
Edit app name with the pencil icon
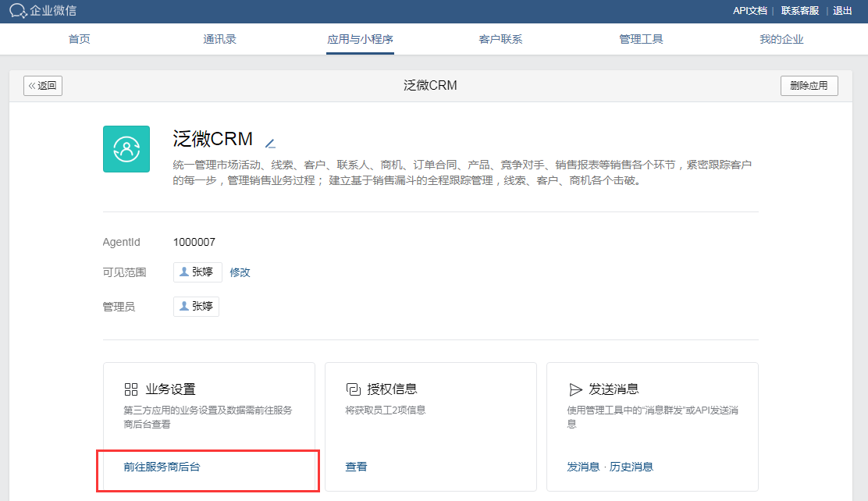tap(270, 144)
